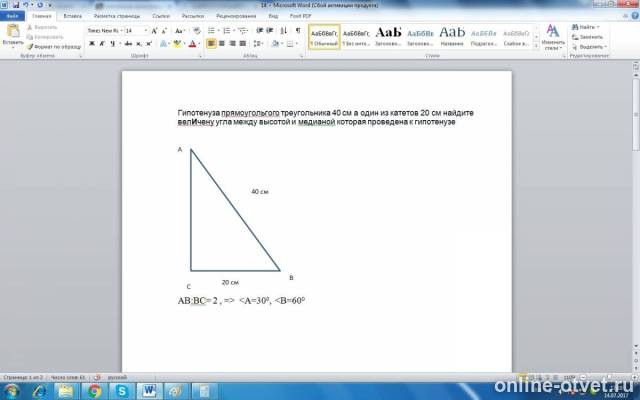The width and height of the screenshot is (640, 400).
Task: Open the Insert ribbon tab
Action: point(73,16)
